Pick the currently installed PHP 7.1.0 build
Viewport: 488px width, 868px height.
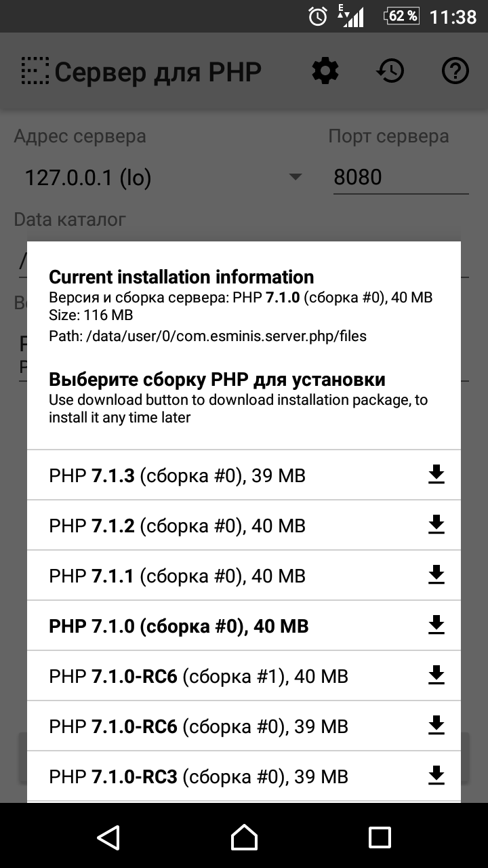[179, 627]
